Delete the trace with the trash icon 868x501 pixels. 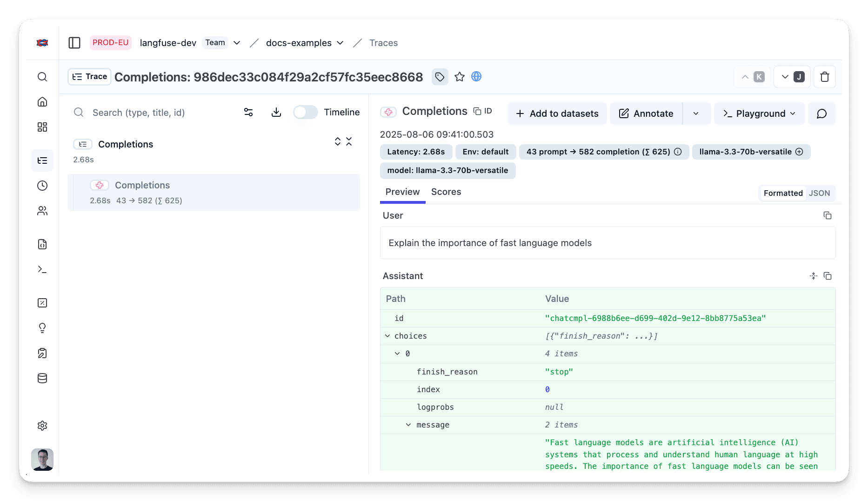[824, 77]
